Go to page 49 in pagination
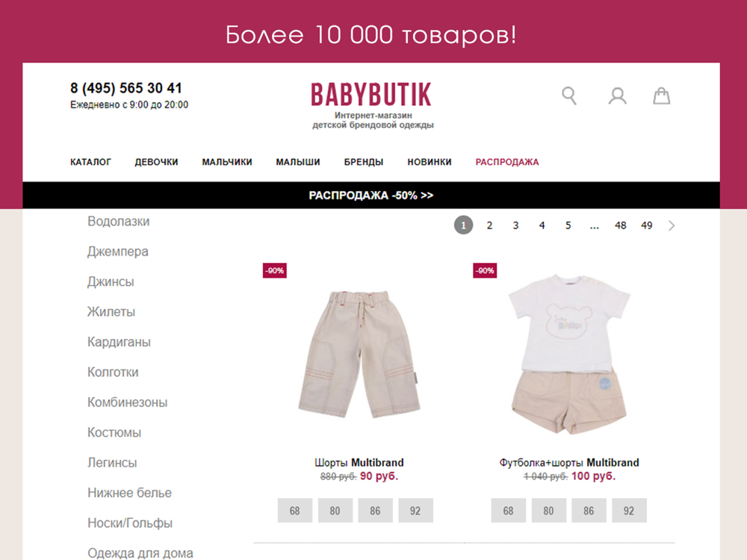Screen dimensions: 747x560 point(646,225)
